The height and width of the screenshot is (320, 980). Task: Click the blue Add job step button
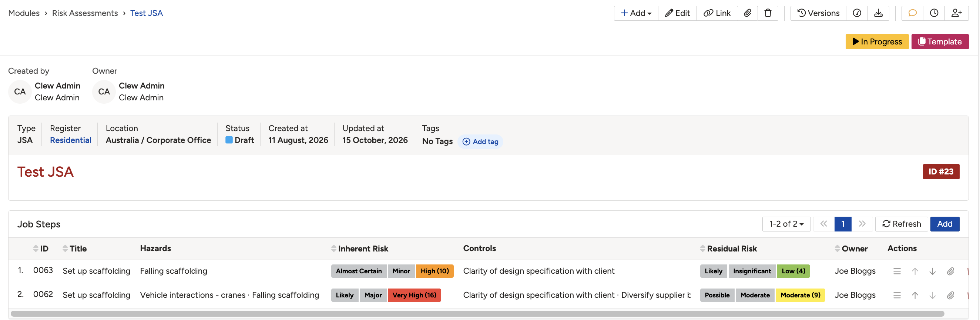point(944,224)
